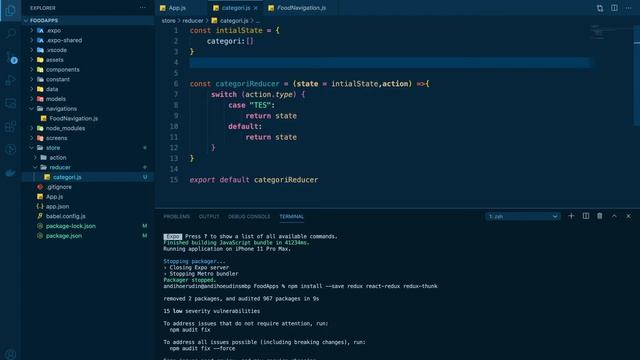The width and height of the screenshot is (640, 360).
Task: Open PROBLEMS panel tab
Action: coord(177,216)
